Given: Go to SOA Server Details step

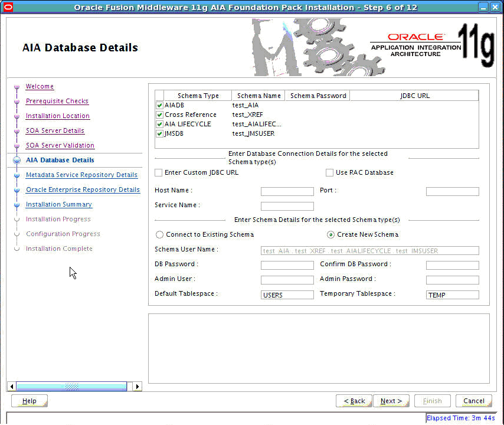Looking at the screenshot, I should click(x=55, y=131).
